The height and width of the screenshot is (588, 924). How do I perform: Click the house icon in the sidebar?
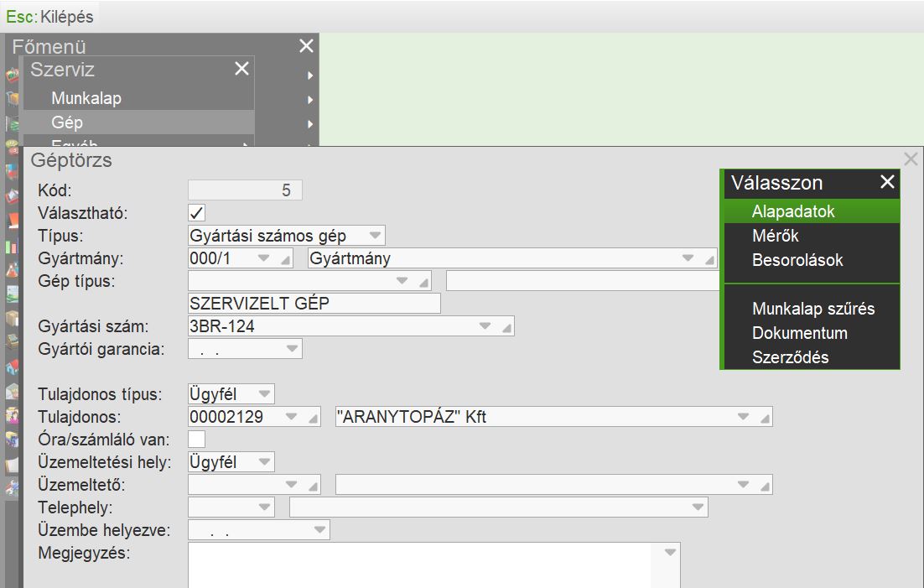12,367
